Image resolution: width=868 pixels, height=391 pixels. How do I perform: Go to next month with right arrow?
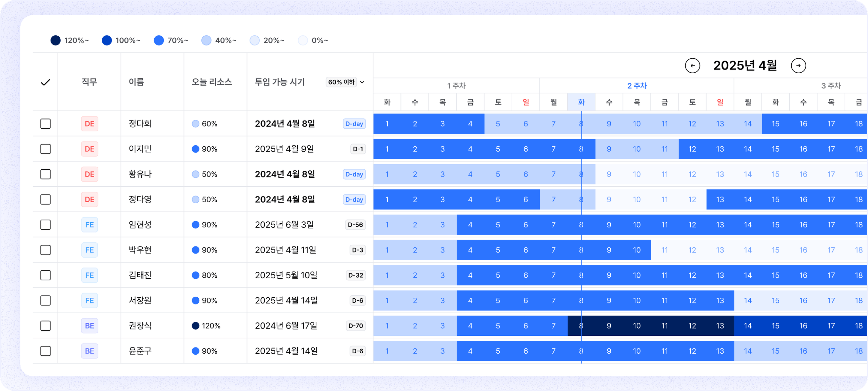coord(798,66)
